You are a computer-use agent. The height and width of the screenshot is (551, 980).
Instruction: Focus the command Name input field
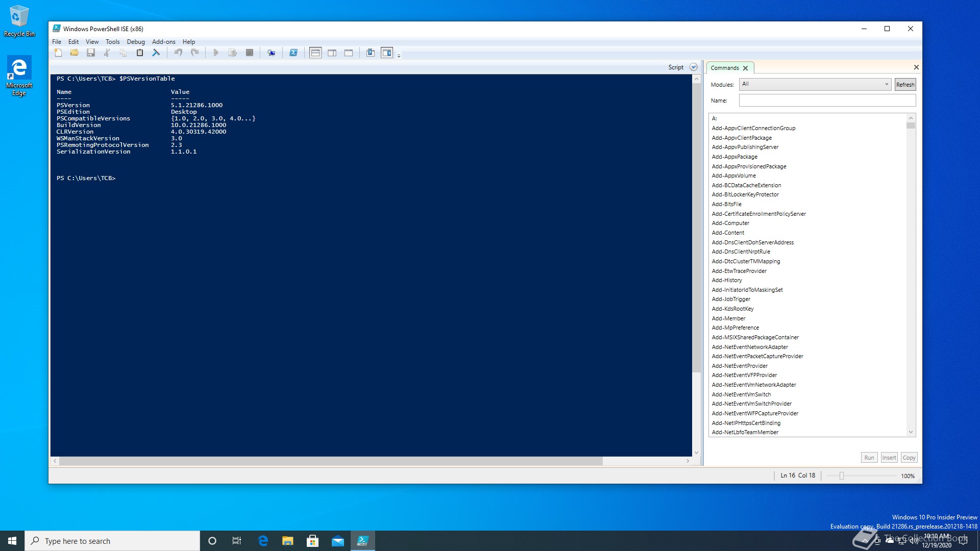827,101
